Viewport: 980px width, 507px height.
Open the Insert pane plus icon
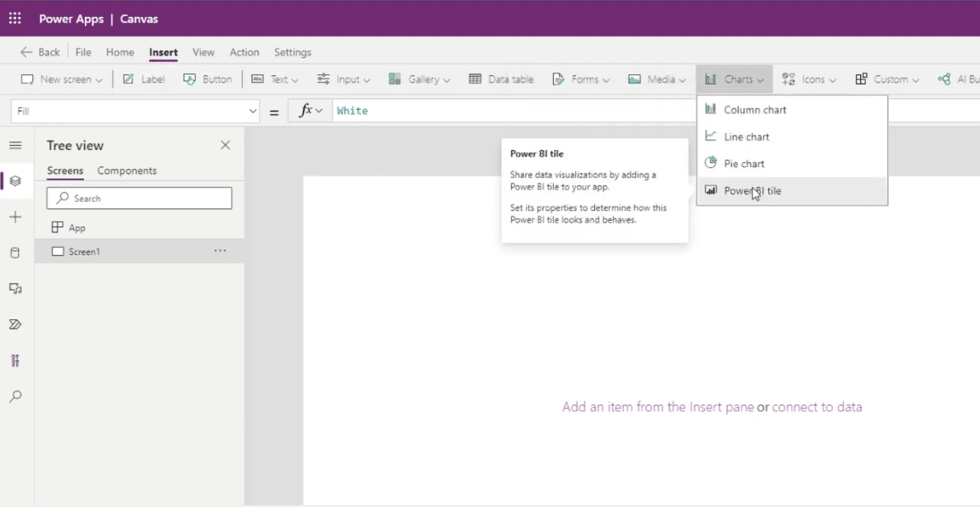tap(15, 217)
